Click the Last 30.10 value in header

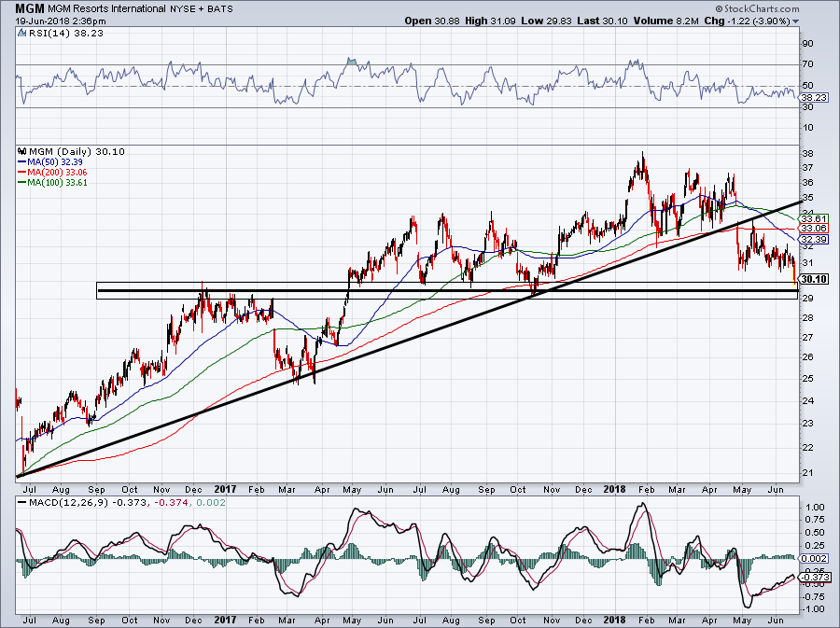tap(602, 21)
